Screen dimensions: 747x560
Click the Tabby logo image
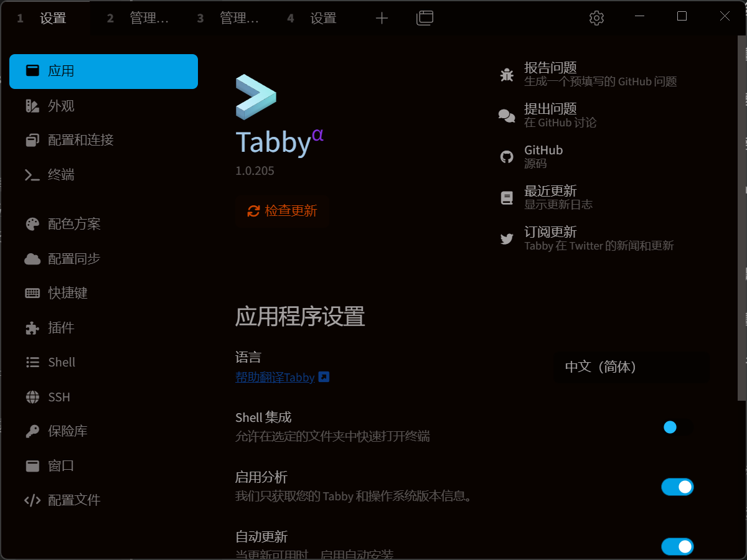click(x=256, y=97)
